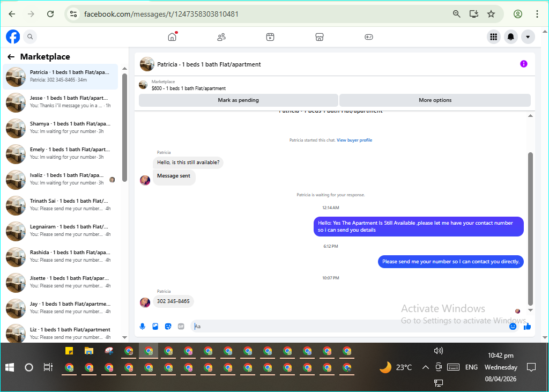This screenshot has height=392, width=549.
Task: Go back using Marketplace back arrow
Action: coord(11,57)
